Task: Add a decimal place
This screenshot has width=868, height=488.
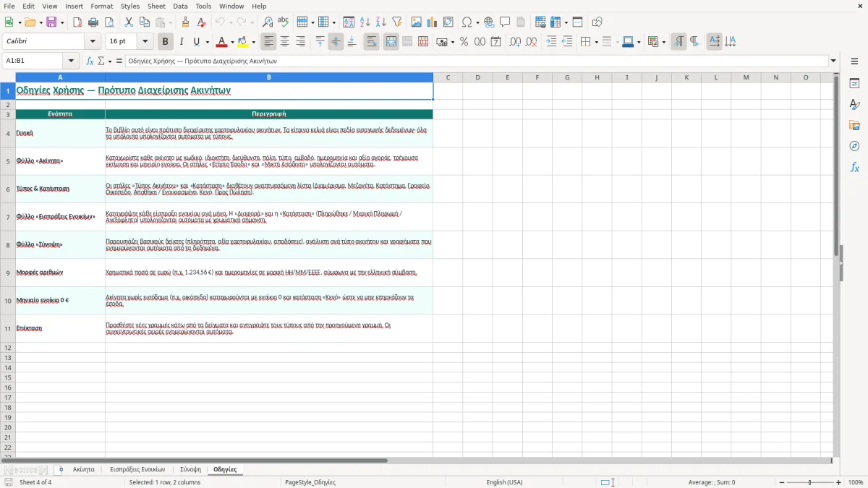Action: click(x=515, y=42)
